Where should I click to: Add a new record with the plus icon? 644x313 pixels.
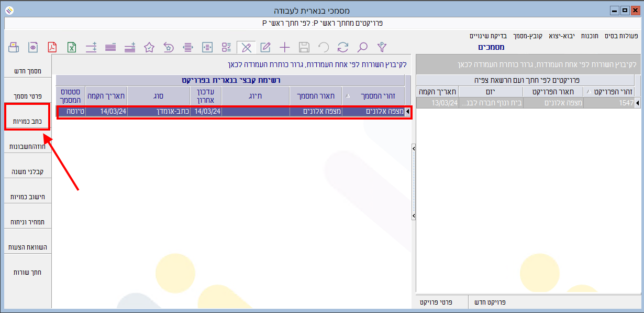tap(284, 47)
